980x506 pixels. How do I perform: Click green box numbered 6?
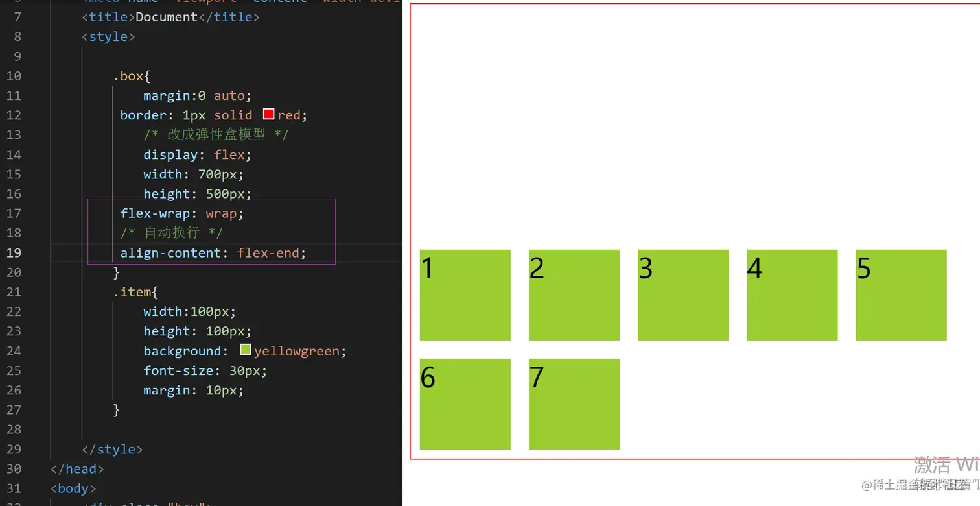point(465,404)
